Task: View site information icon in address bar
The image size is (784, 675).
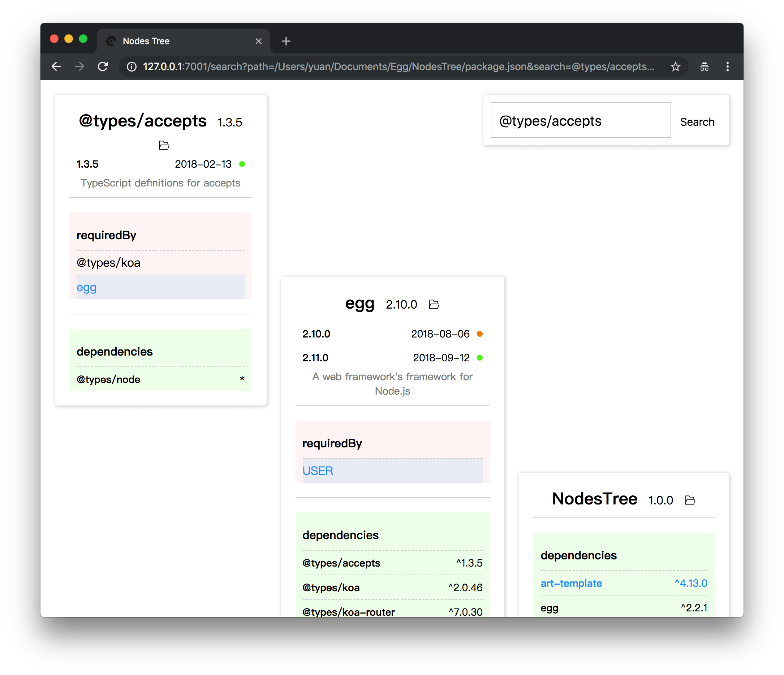Action: coord(131,66)
